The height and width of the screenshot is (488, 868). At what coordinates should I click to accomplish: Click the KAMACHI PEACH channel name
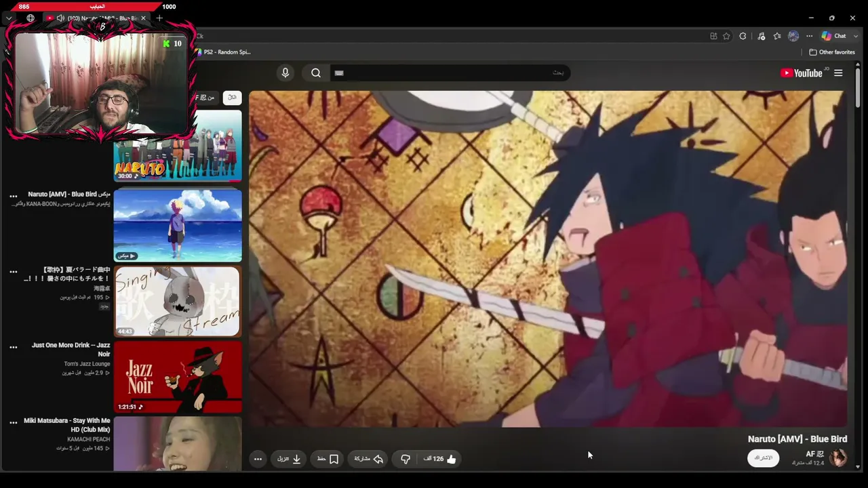pos(89,439)
